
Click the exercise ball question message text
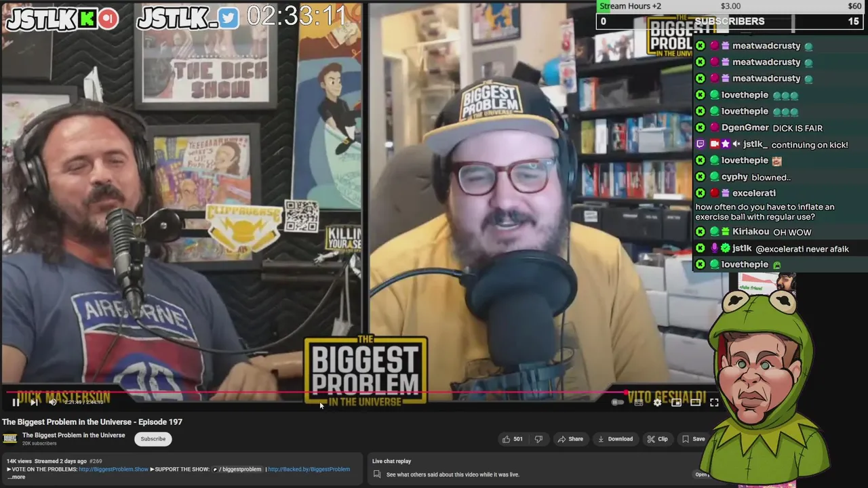pyautogui.click(x=765, y=212)
